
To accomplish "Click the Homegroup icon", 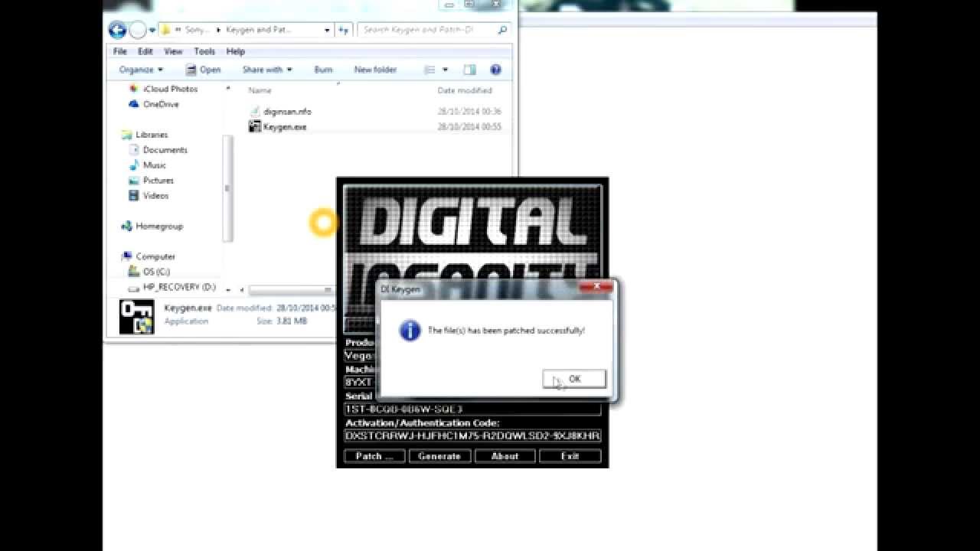I will point(126,227).
